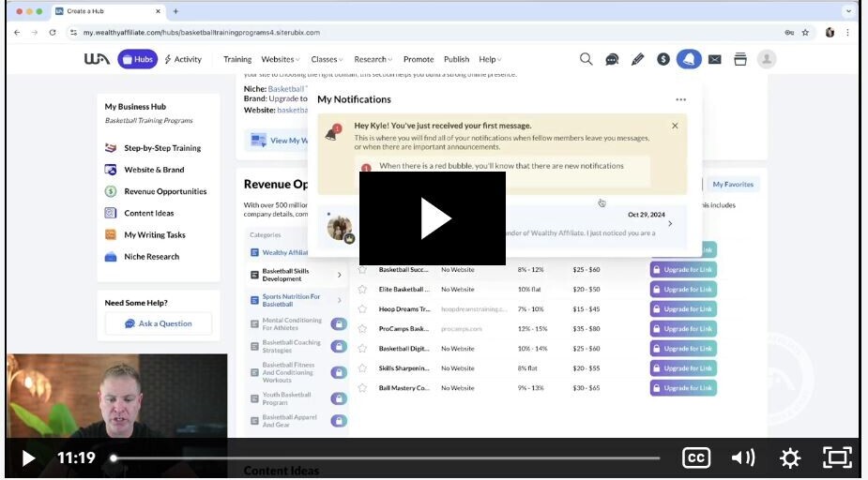Click the stacked tray icon in the header
Screen dimensions: 868x480
coord(740,59)
